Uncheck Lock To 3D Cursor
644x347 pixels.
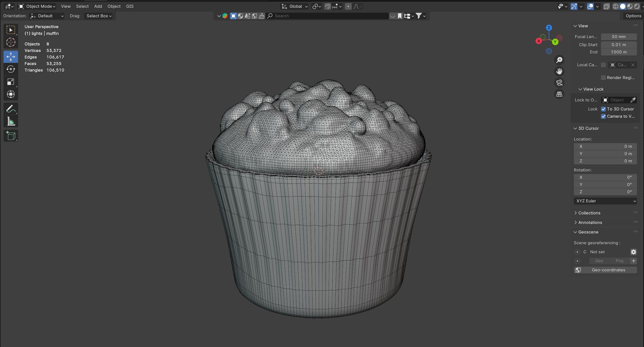[603, 109]
